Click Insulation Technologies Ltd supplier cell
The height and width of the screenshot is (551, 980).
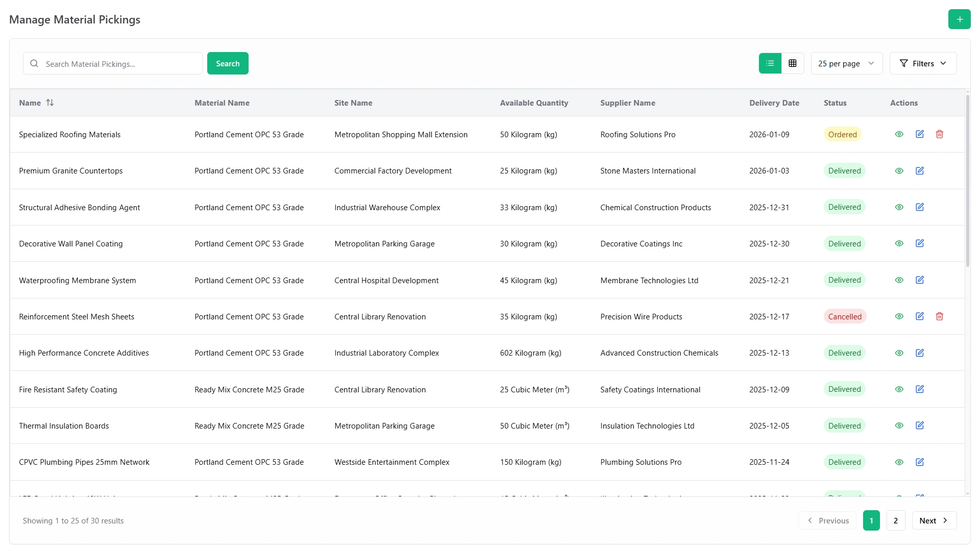647,425
